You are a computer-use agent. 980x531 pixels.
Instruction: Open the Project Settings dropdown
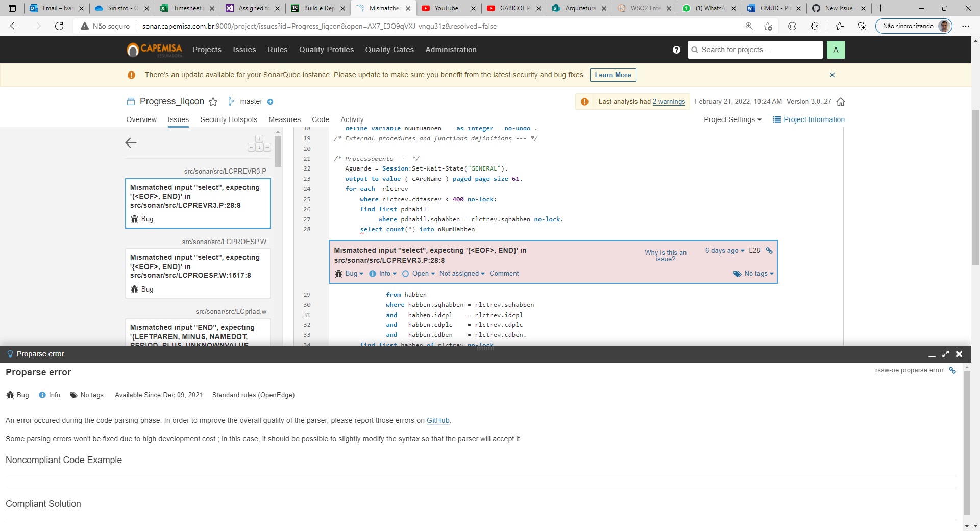[732, 119]
